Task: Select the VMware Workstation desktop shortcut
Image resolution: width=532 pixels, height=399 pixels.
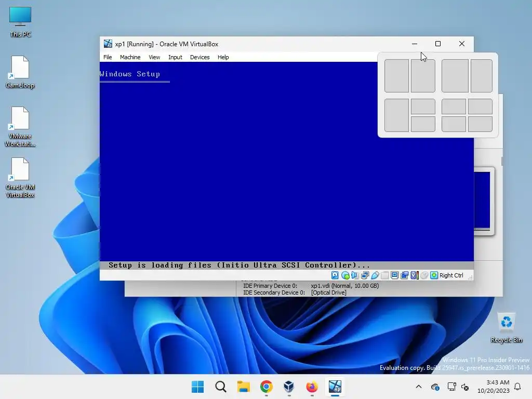Action: tap(20, 127)
